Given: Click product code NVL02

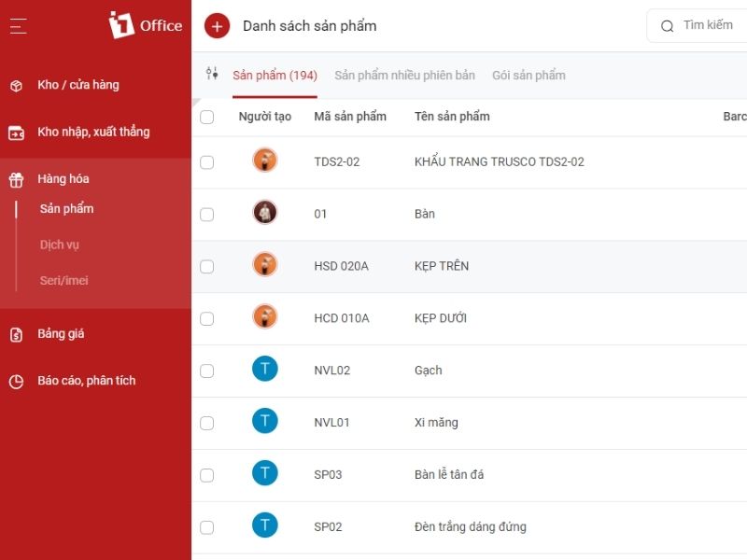Looking at the screenshot, I should (x=332, y=371).
